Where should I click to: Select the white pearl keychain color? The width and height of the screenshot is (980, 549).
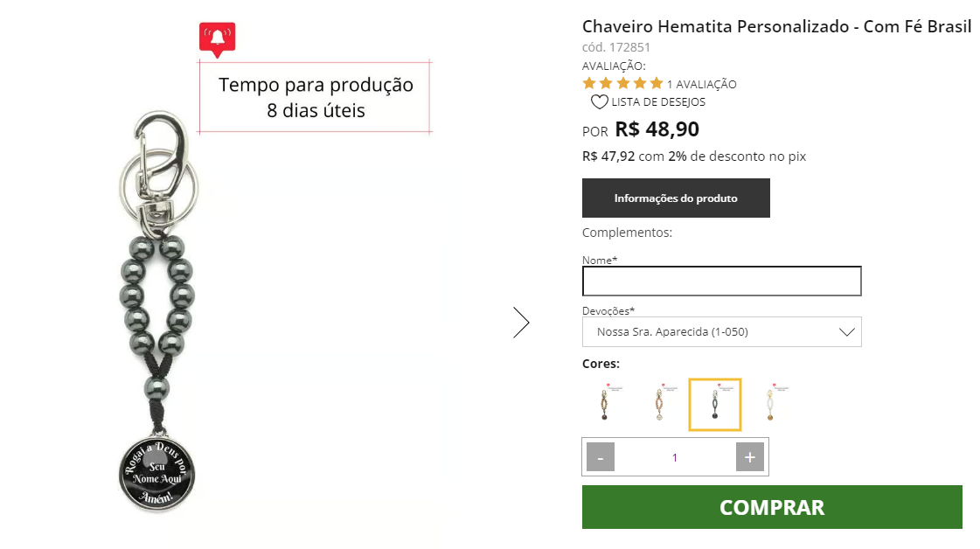[x=771, y=405]
